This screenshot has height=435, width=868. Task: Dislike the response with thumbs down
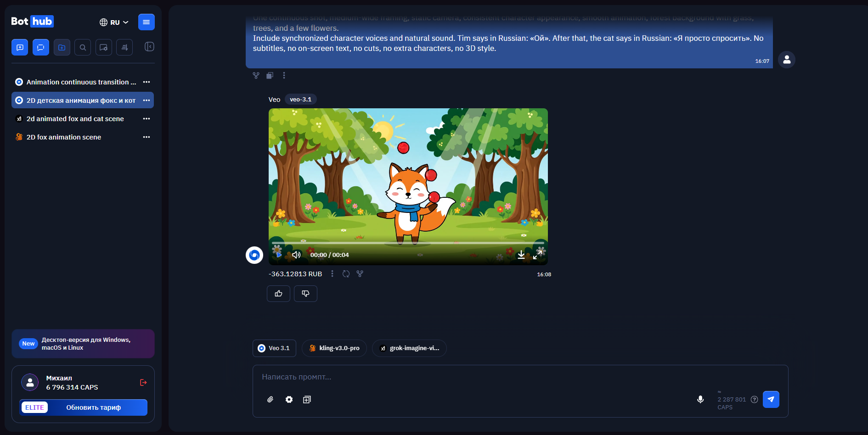pos(305,294)
